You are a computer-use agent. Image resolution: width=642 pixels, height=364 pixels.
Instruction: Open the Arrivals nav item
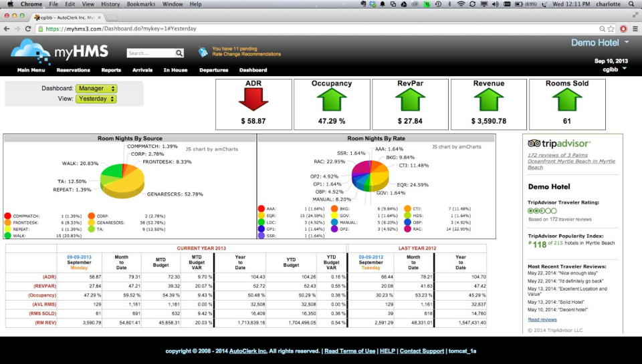click(x=142, y=70)
